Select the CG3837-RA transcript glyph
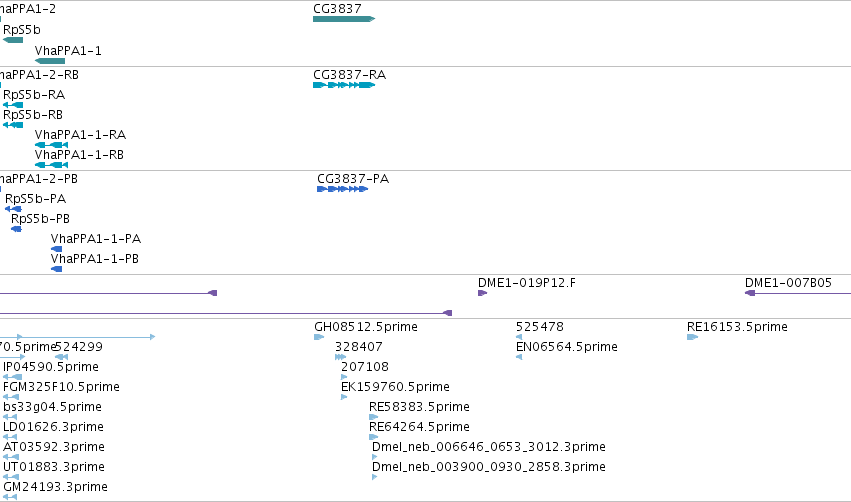The width and height of the screenshot is (851, 502). 344,85
